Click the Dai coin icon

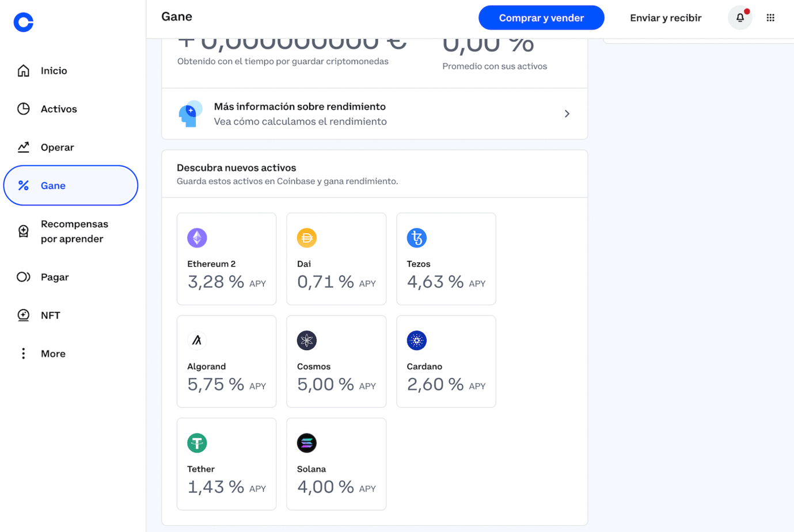(307, 238)
